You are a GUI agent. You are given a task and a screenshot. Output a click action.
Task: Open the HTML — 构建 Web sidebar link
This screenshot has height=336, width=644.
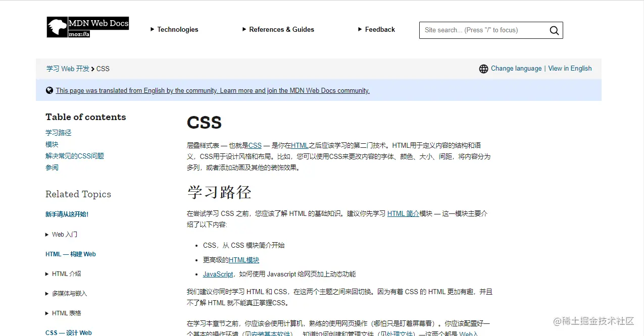point(71,254)
